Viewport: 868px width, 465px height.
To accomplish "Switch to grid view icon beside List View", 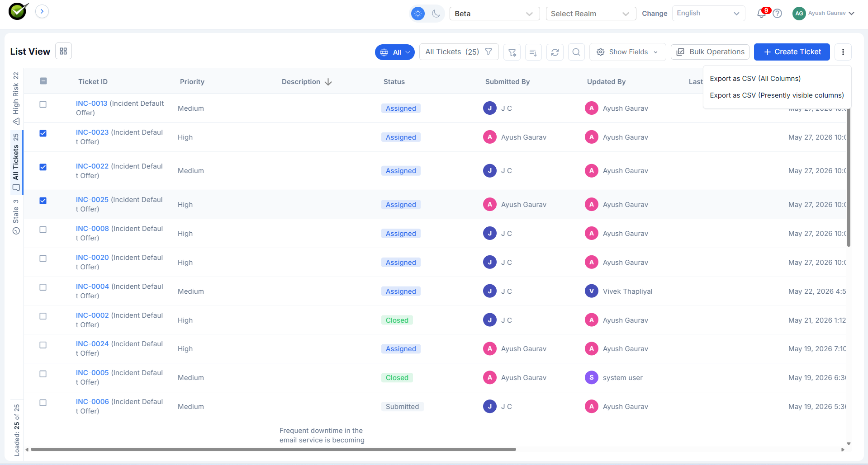I will click(63, 51).
